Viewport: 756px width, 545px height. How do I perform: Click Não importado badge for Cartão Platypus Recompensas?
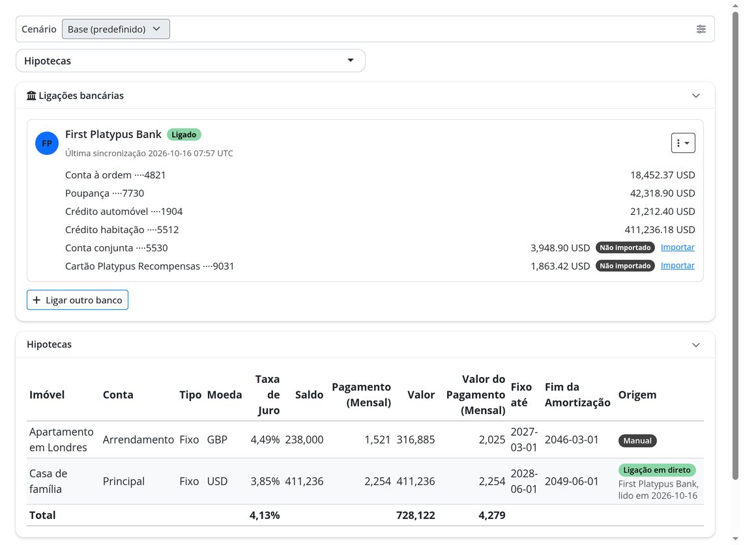[x=626, y=266]
